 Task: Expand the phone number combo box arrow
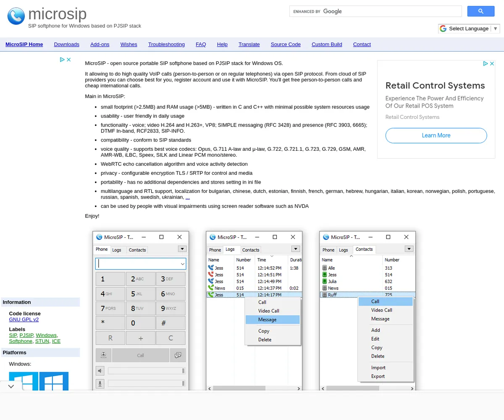point(182,264)
